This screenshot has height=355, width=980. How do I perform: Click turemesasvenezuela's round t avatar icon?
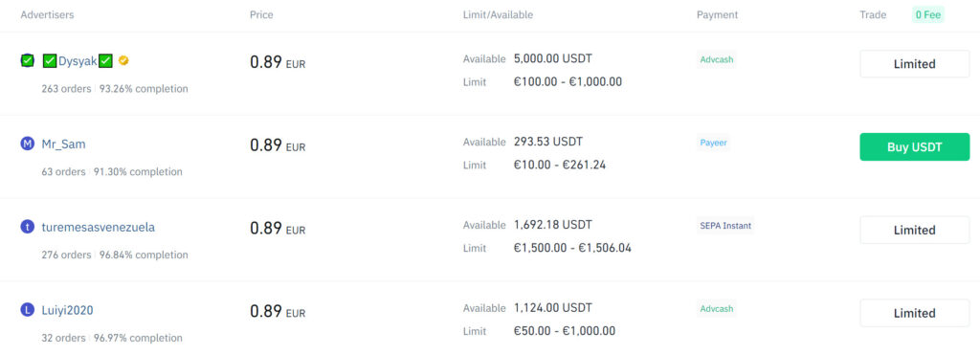pyautogui.click(x=27, y=228)
